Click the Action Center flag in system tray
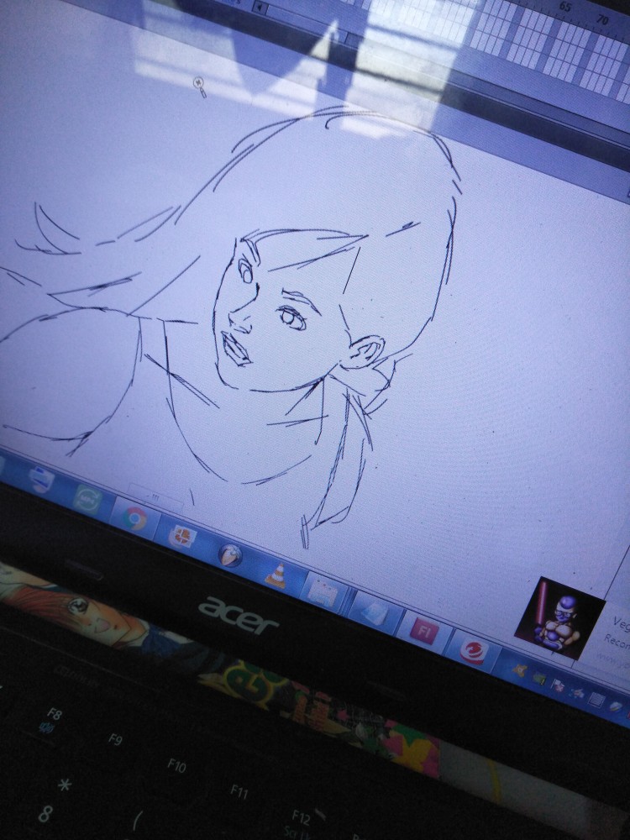The image size is (630, 840). 558,685
